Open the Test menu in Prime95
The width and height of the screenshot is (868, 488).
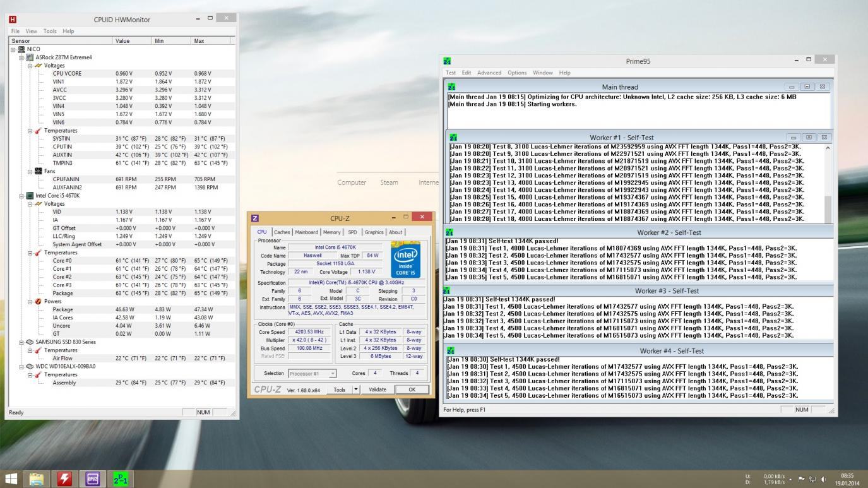coord(451,73)
